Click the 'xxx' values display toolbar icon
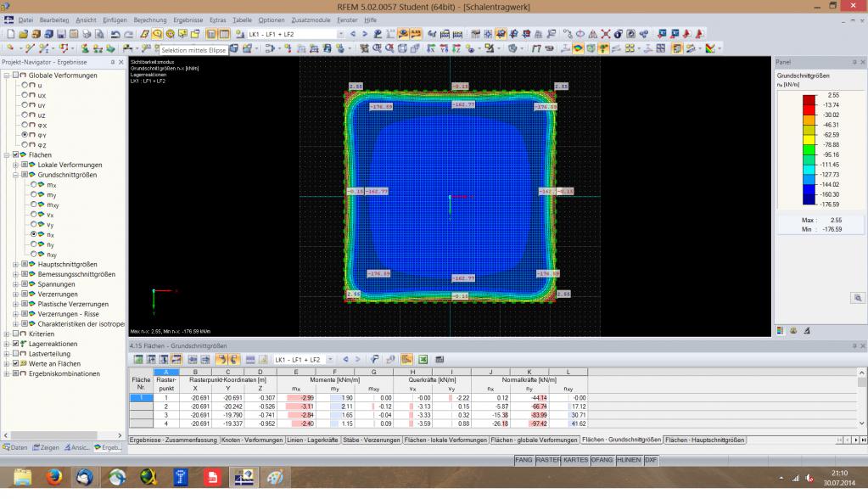The height and width of the screenshot is (499, 868). click(x=415, y=34)
